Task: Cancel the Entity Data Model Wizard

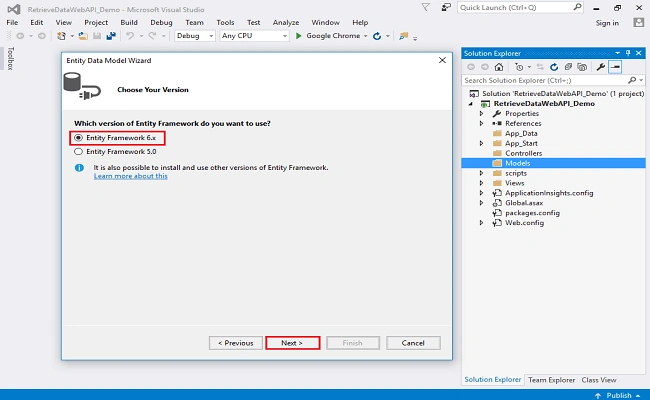Action: coord(413,343)
